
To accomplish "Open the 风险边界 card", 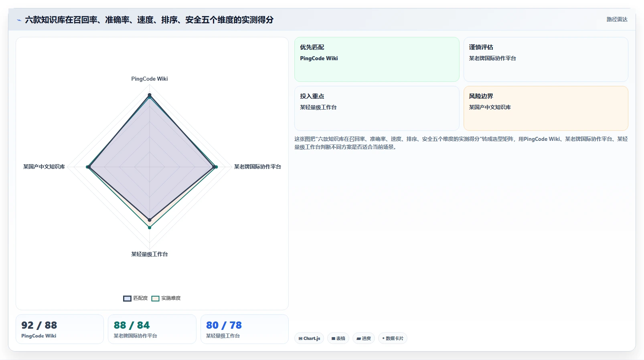I will [x=546, y=108].
